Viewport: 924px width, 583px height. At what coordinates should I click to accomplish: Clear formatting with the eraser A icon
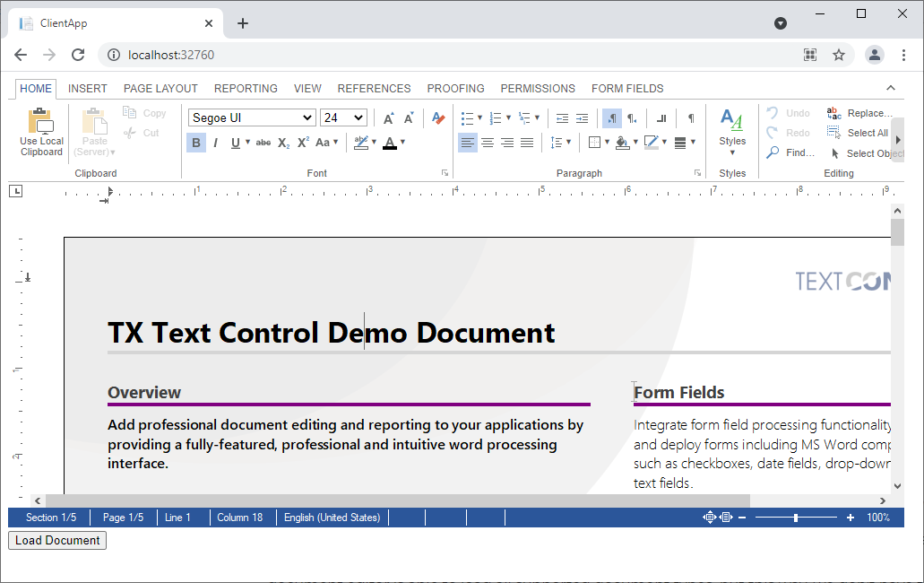tap(438, 117)
